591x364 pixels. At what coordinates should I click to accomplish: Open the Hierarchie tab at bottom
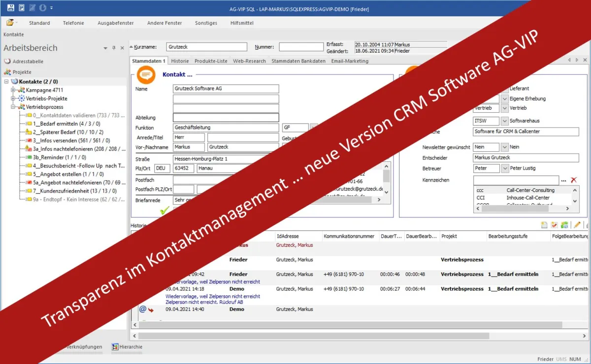pos(127,347)
